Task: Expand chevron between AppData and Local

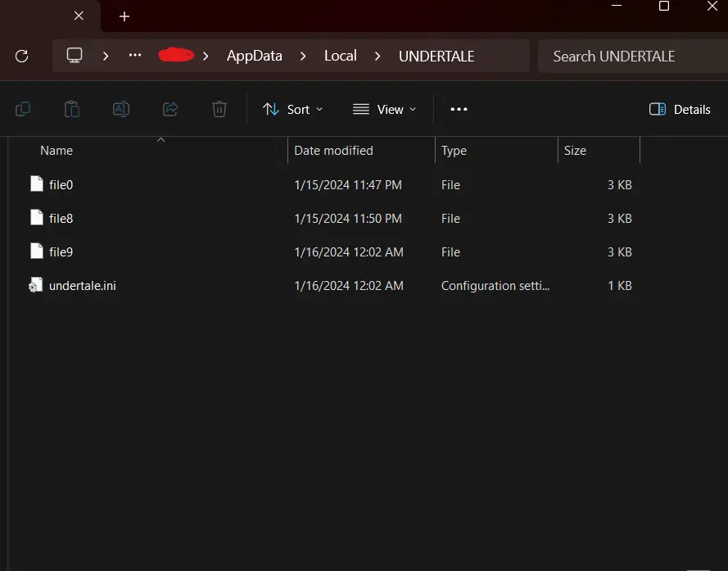Action: pos(303,57)
